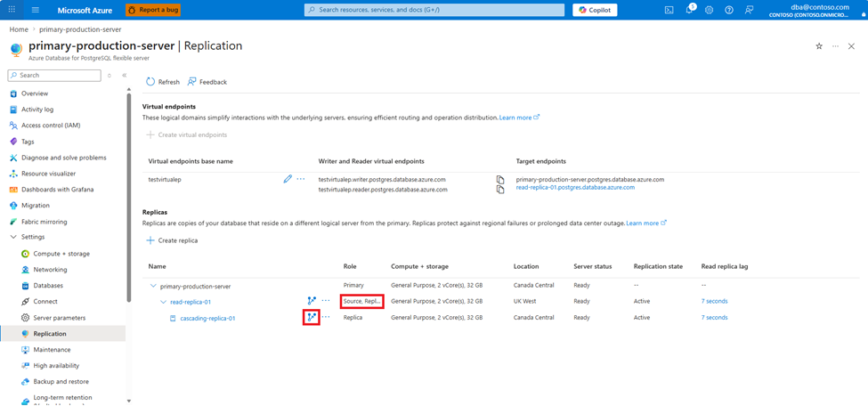
Task: Click the sidebar expand/collapse diamond icon
Action: (x=109, y=76)
